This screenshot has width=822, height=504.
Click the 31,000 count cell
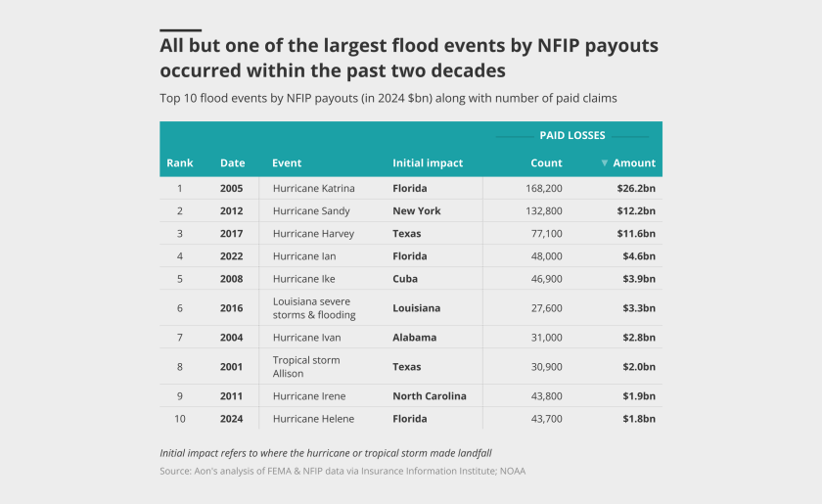[546, 338]
